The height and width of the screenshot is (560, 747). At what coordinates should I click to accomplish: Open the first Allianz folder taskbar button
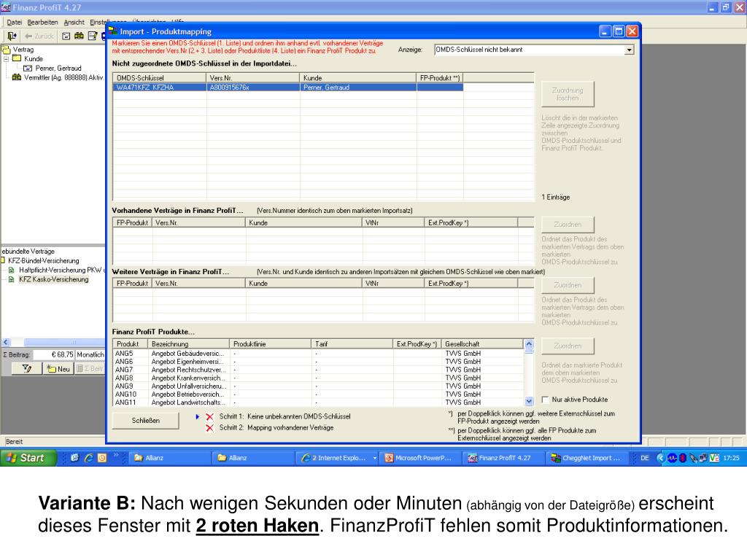169,458
